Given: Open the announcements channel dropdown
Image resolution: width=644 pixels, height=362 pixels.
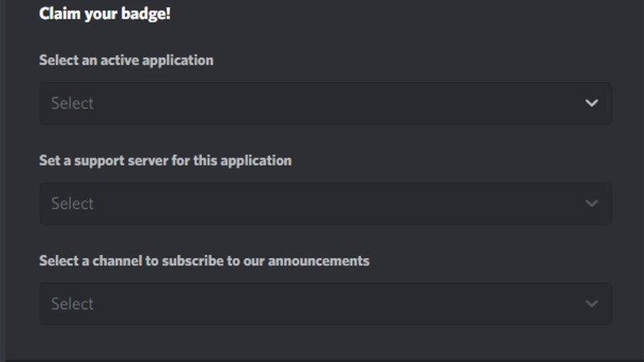Looking at the screenshot, I should tap(325, 304).
